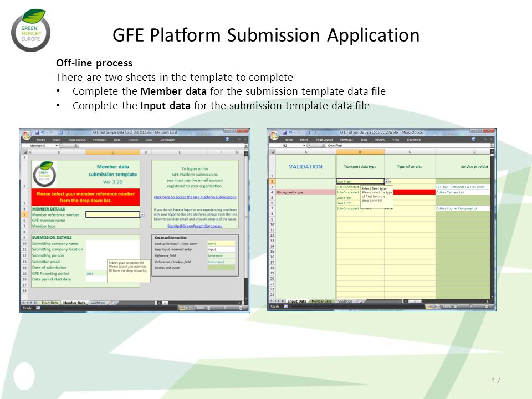The width and height of the screenshot is (532, 399).
Task: Select column C header in Member Data sheet
Action: click(112, 152)
